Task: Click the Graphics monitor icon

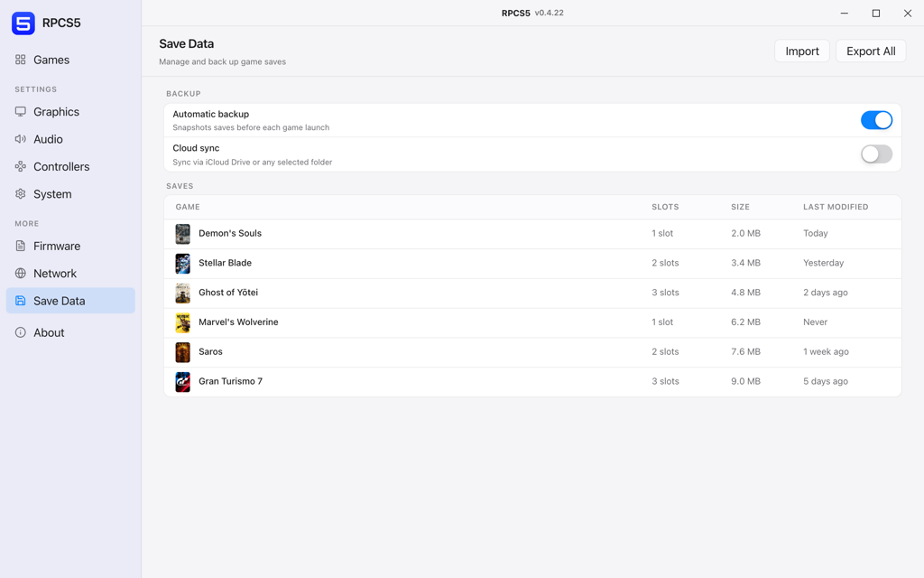Action: pyautogui.click(x=21, y=111)
